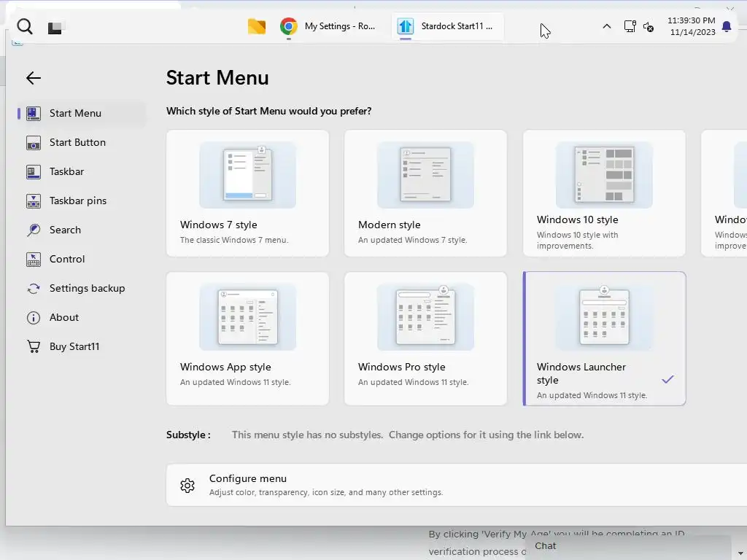The width and height of the screenshot is (747, 560).
Task: Switch to the Taskbar page
Action: 82,171
